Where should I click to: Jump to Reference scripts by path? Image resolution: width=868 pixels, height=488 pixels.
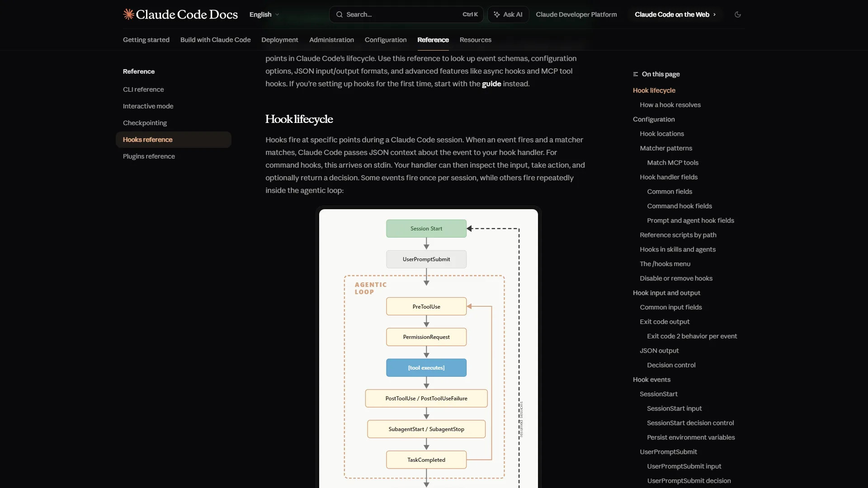pyautogui.click(x=678, y=235)
